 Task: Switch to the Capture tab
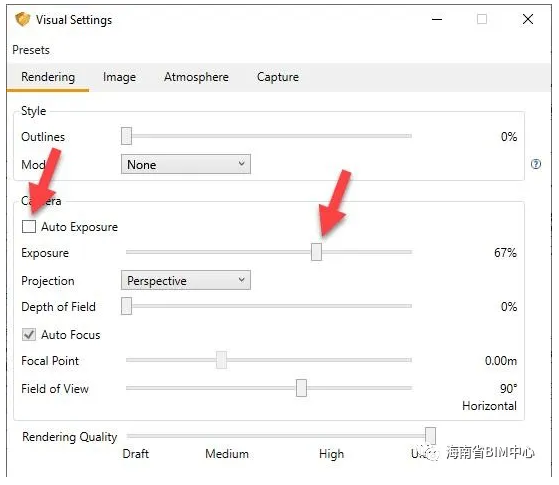tap(278, 77)
